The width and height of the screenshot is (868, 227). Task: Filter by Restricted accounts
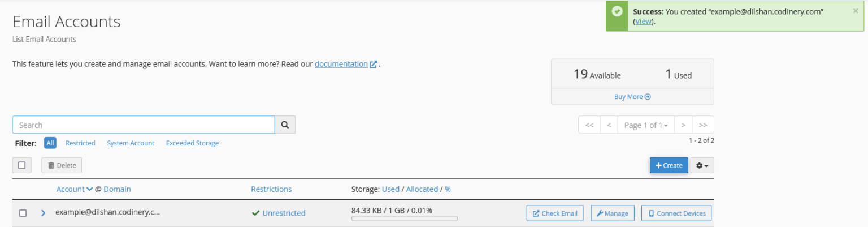(80, 143)
